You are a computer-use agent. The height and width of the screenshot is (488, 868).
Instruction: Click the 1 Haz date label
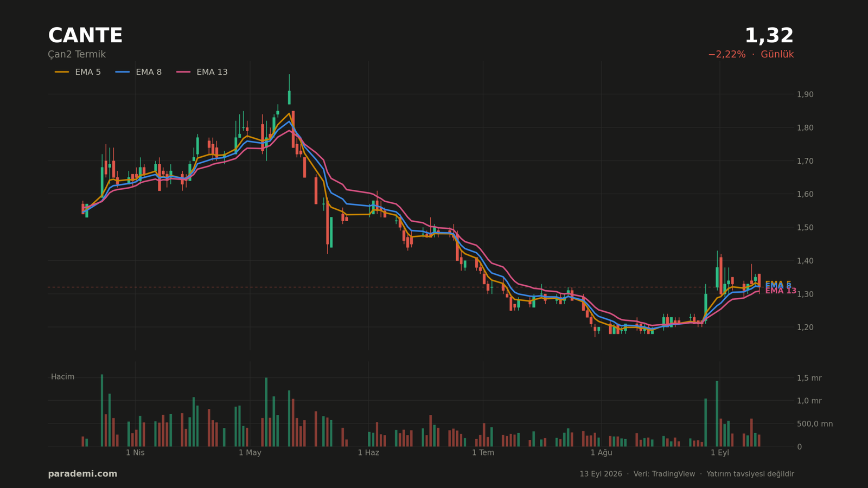368,453
